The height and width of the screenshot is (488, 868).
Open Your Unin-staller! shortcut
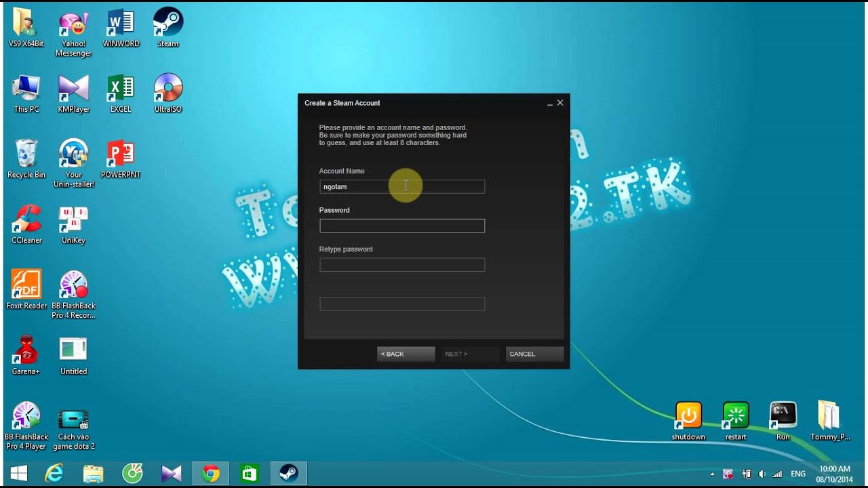(73, 164)
